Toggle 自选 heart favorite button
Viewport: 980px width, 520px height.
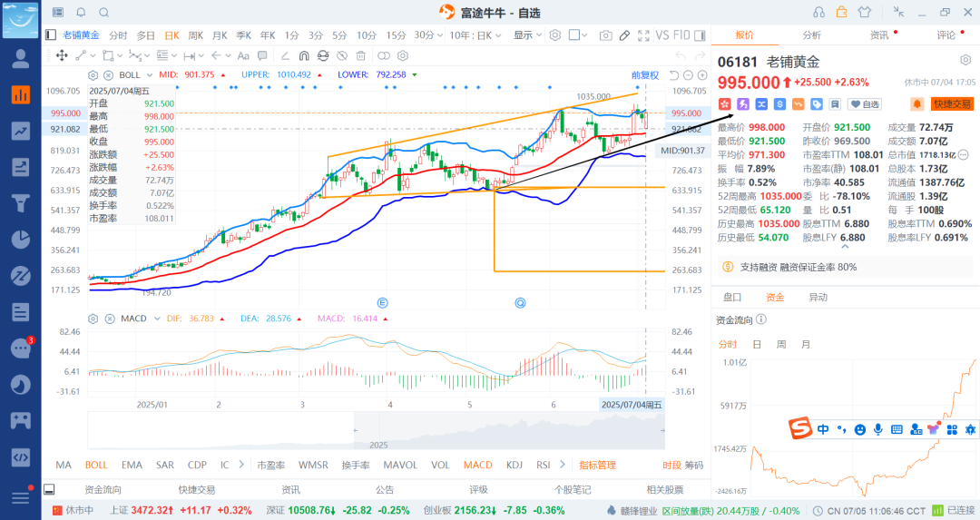865,104
